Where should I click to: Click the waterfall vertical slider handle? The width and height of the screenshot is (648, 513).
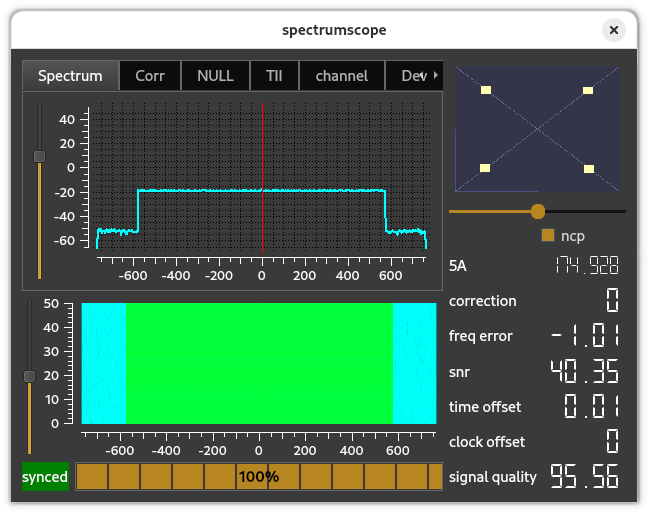point(29,376)
